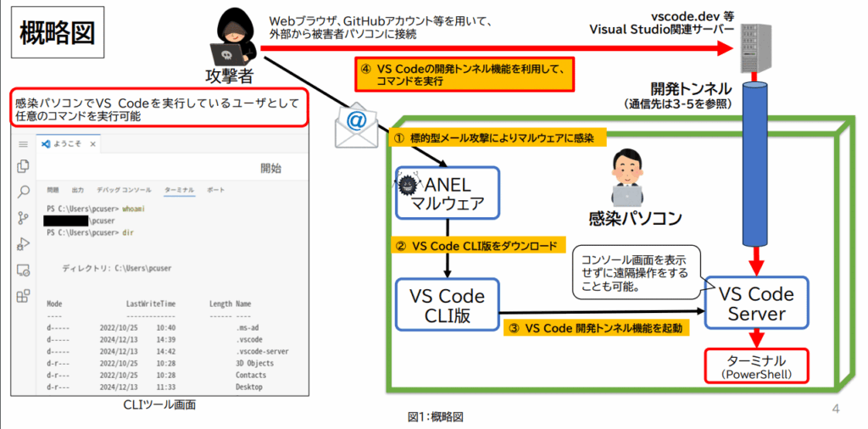Screen dimensions: 868x429
Task: Click the VS Code logo on the ようこそ tab
Action: pos(46,144)
